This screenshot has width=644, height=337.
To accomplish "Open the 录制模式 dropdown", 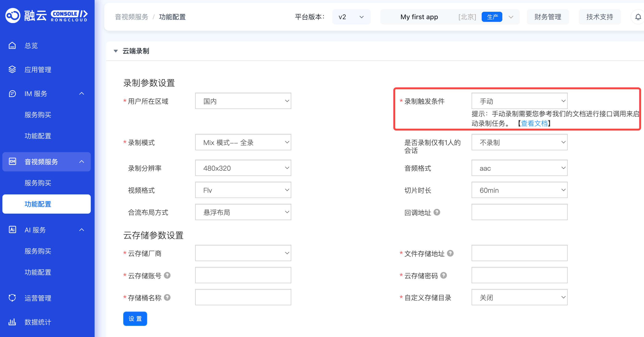I will coord(243,142).
